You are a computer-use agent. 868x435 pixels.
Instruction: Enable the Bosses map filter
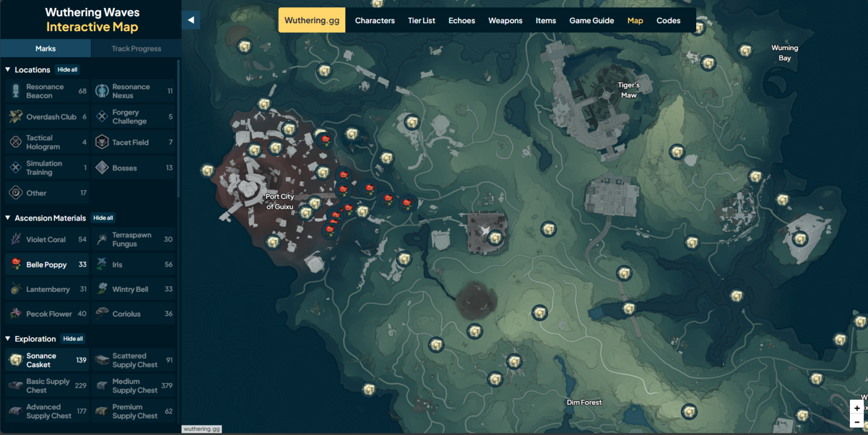[x=133, y=167]
